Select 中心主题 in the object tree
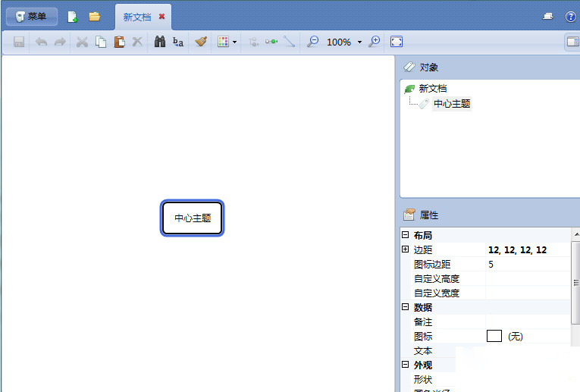The width and height of the screenshot is (580, 392). [452, 104]
